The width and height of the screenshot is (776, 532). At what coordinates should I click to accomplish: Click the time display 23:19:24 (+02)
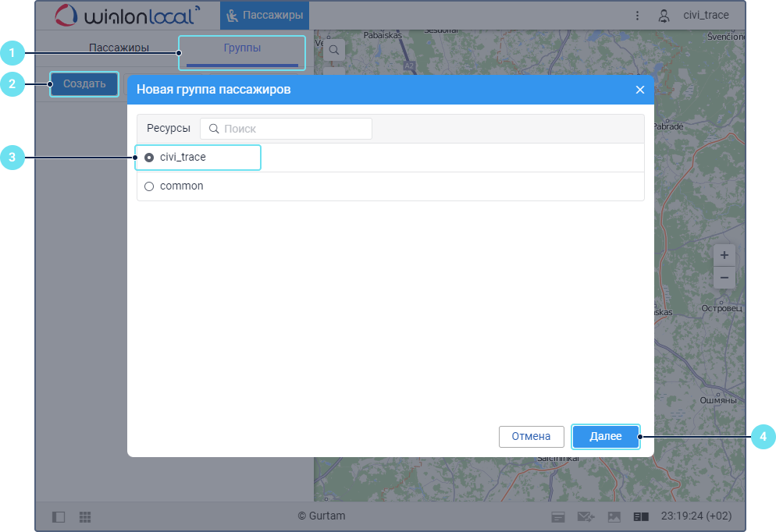click(696, 516)
